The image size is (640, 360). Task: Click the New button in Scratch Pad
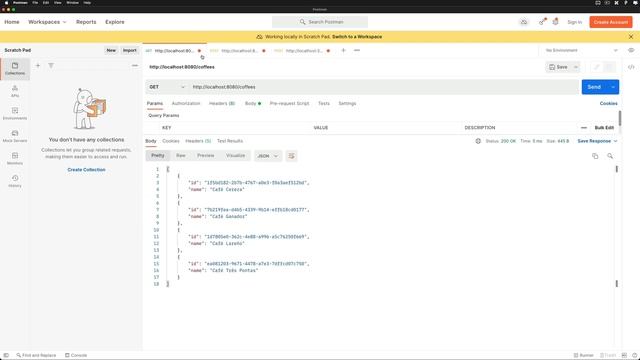111,50
